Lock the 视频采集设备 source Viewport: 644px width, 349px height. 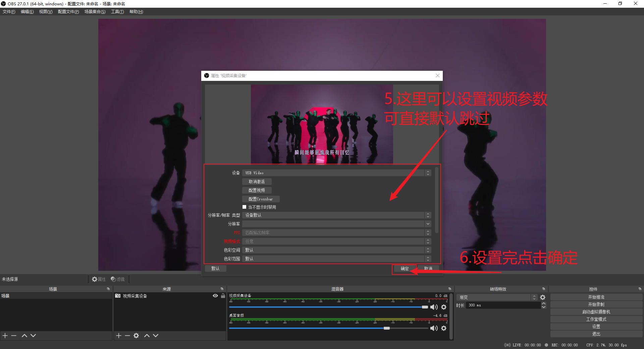tap(223, 296)
